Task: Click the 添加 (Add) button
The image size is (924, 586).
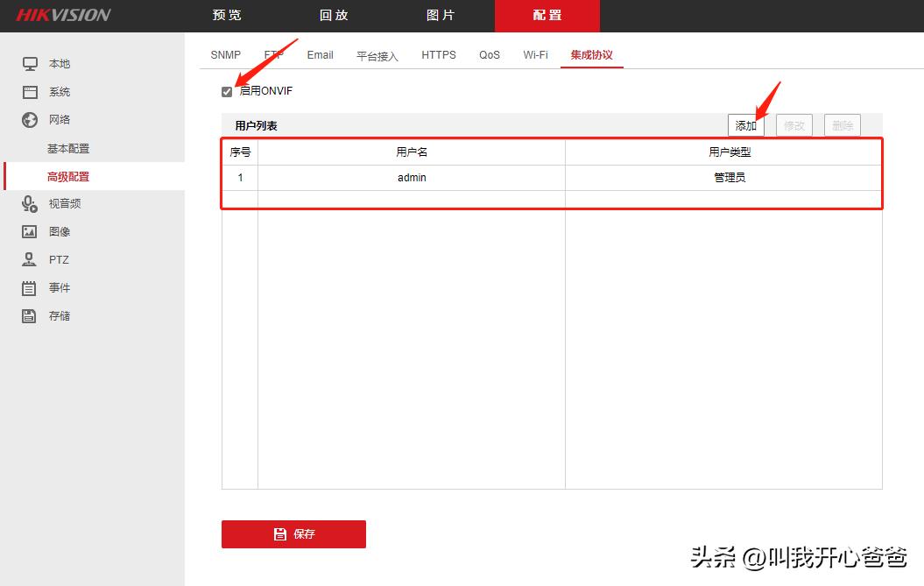Action: (745, 124)
